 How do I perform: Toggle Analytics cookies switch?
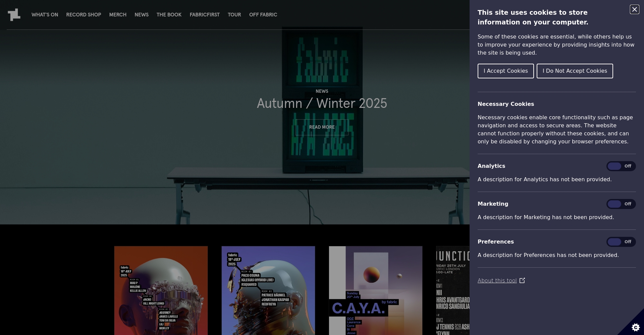(621, 166)
